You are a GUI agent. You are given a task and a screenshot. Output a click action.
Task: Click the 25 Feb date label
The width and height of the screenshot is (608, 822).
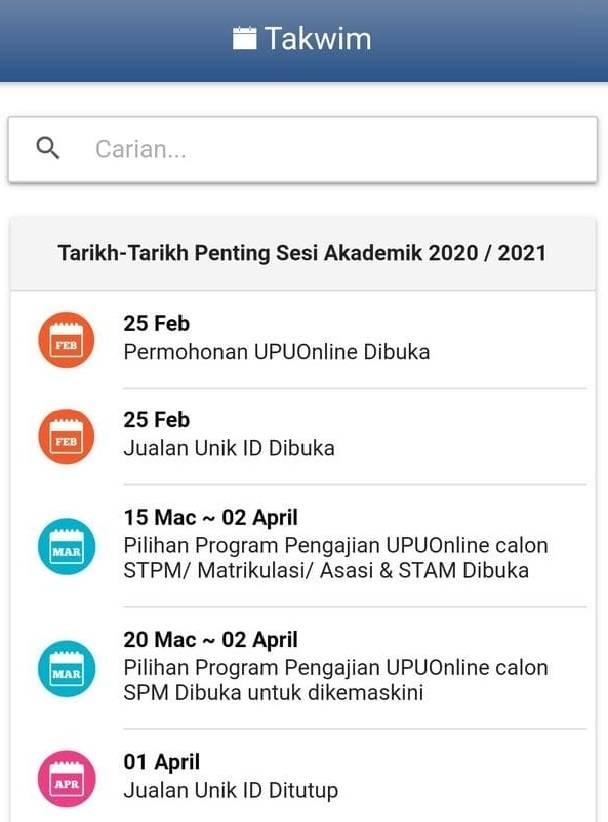(156, 323)
